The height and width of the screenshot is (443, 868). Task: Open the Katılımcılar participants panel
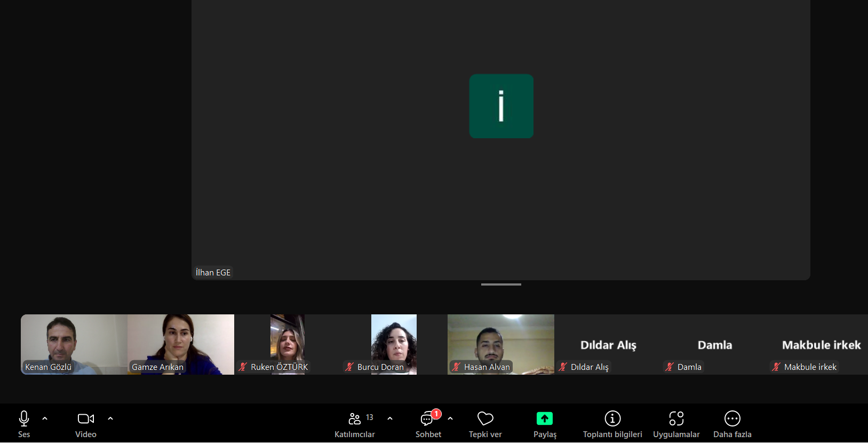pos(355,418)
